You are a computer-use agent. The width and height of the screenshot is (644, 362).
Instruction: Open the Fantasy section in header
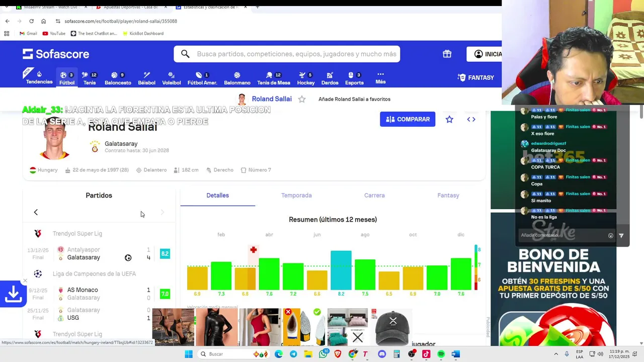pyautogui.click(x=476, y=77)
